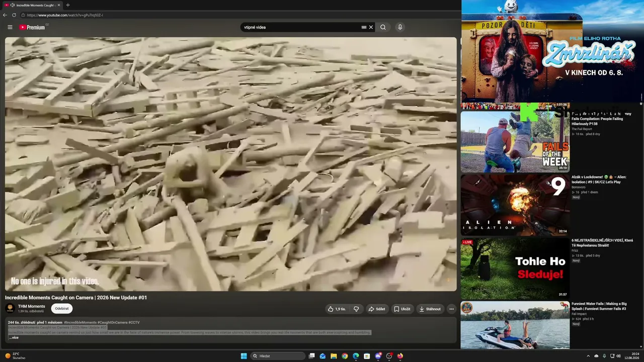Click the address bar URL
This screenshot has height=362, width=644.
point(65,15)
